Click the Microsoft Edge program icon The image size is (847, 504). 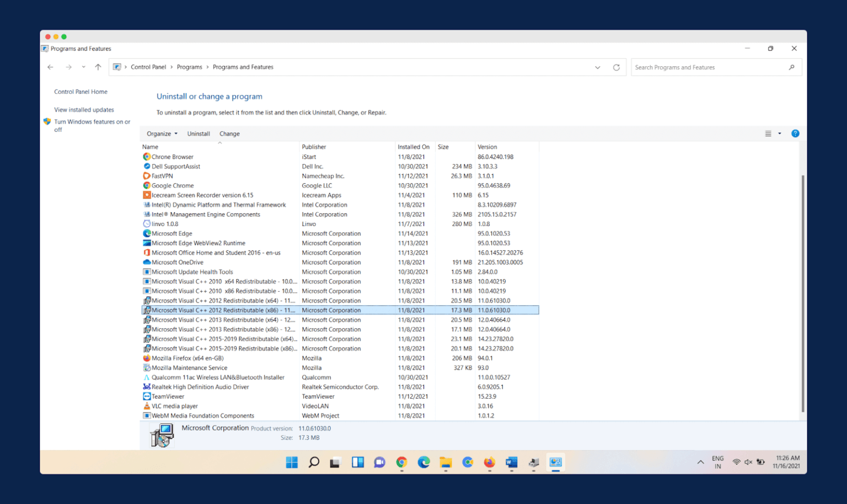tap(146, 233)
